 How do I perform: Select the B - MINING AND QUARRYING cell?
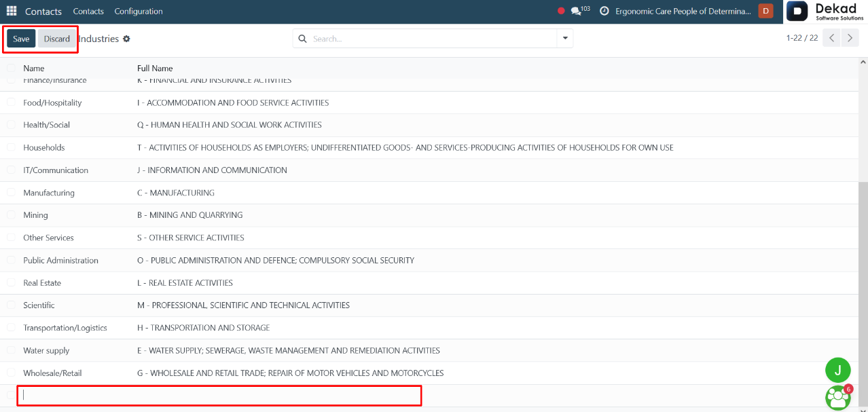pyautogui.click(x=190, y=215)
